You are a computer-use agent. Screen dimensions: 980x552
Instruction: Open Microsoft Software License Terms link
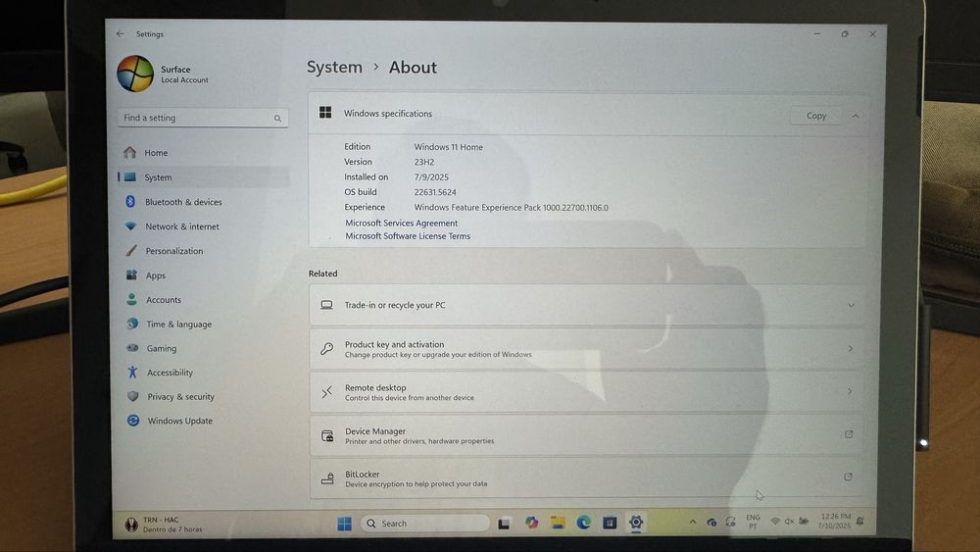(408, 236)
